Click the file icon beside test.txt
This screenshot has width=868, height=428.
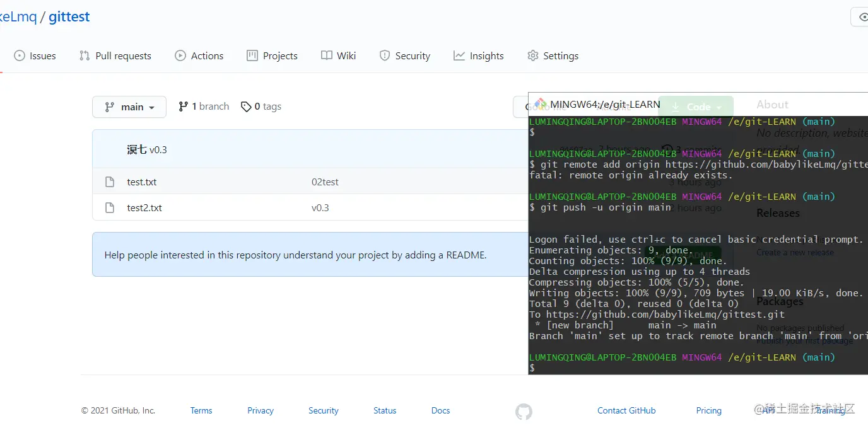pyautogui.click(x=110, y=182)
